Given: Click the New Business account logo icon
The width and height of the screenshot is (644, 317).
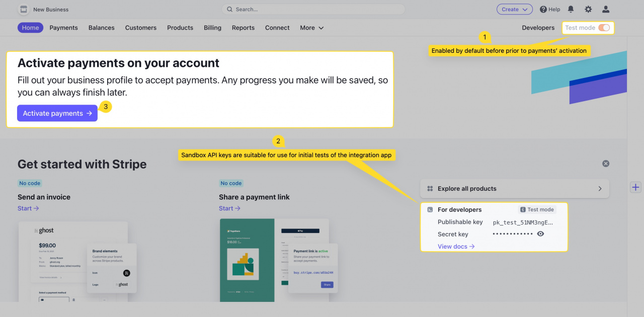Looking at the screenshot, I should coord(23,10).
